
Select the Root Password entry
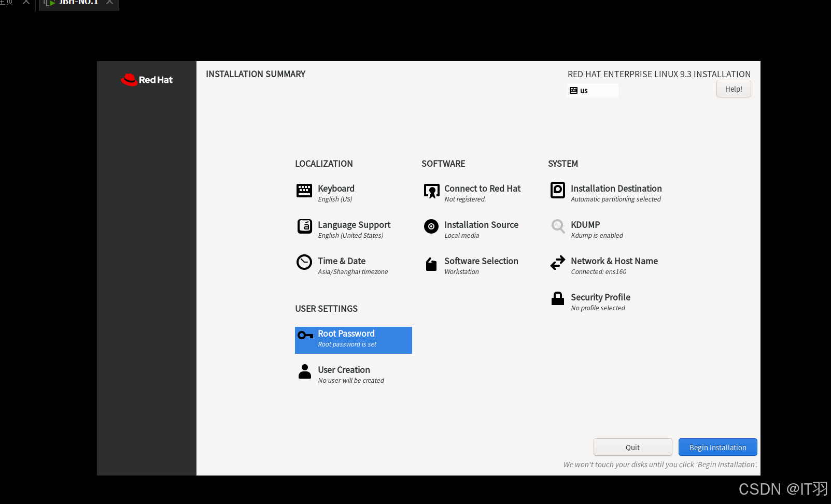(354, 340)
